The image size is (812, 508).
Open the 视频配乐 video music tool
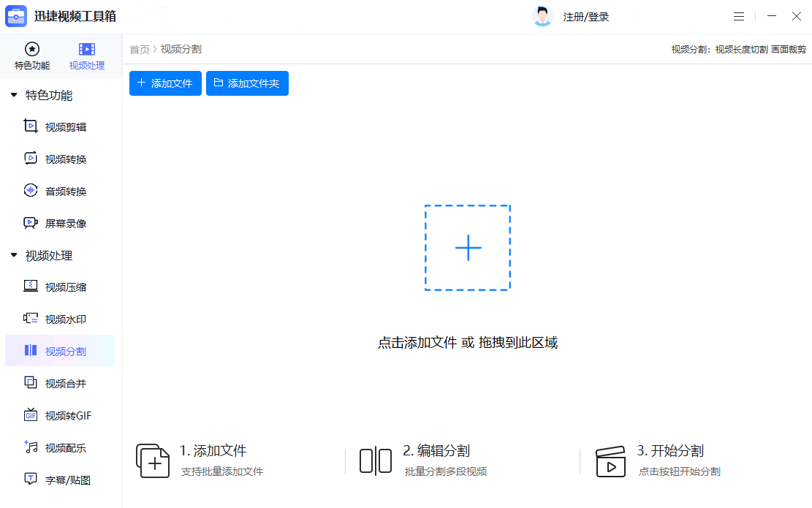[x=65, y=448]
